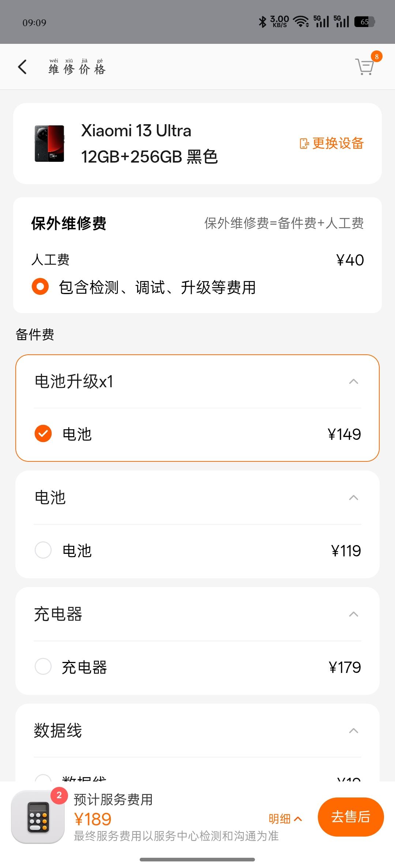Screen dimensions: 395x868
Task: Tap the Xiaomi 13 Ultra phone thumbnail
Action: click(49, 144)
